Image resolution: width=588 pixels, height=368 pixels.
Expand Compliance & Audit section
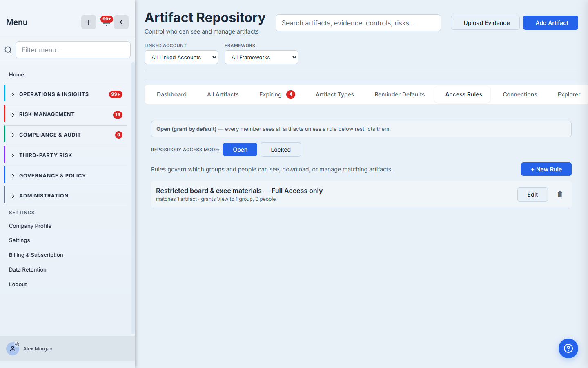pyautogui.click(x=66, y=135)
